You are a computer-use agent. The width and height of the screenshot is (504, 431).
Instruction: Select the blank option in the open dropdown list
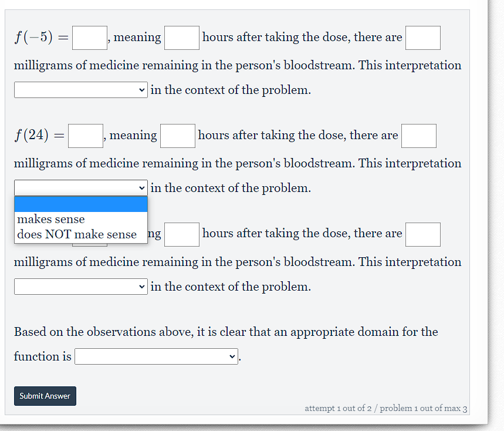81,204
